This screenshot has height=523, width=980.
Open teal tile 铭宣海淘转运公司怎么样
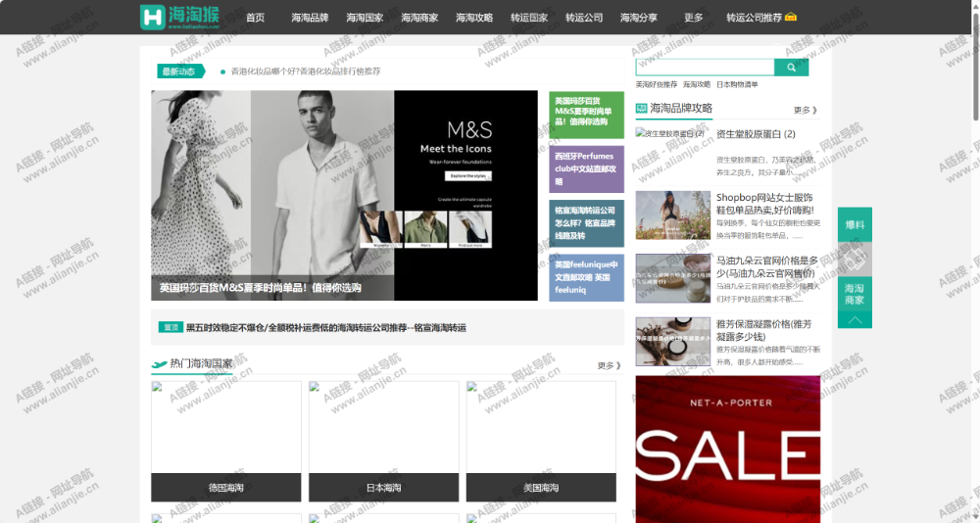(x=586, y=223)
